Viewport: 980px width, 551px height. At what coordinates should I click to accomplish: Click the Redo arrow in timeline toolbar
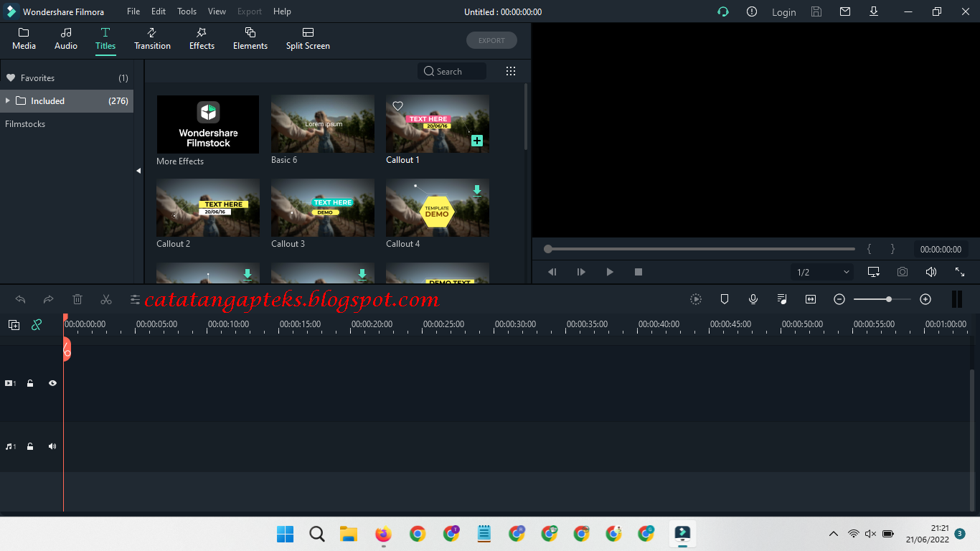pyautogui.click(x=49, y=299)
